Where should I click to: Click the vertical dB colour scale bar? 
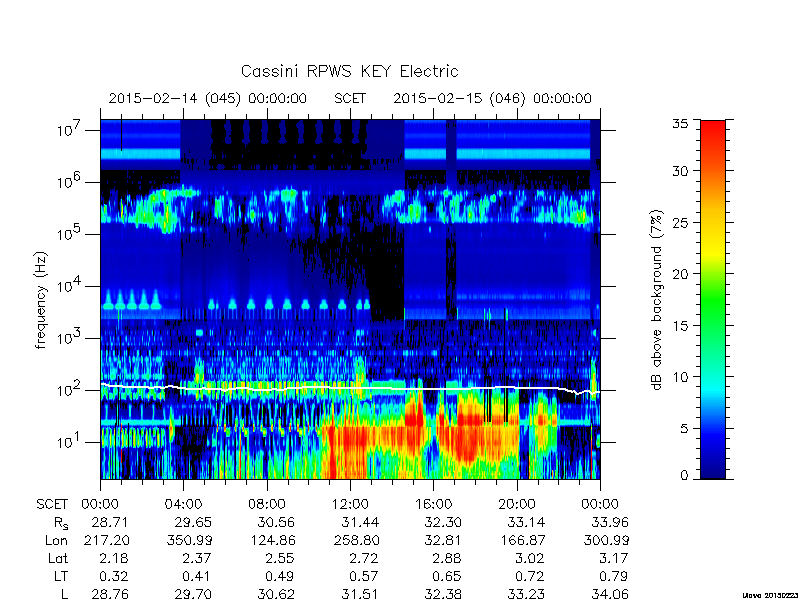713,299
